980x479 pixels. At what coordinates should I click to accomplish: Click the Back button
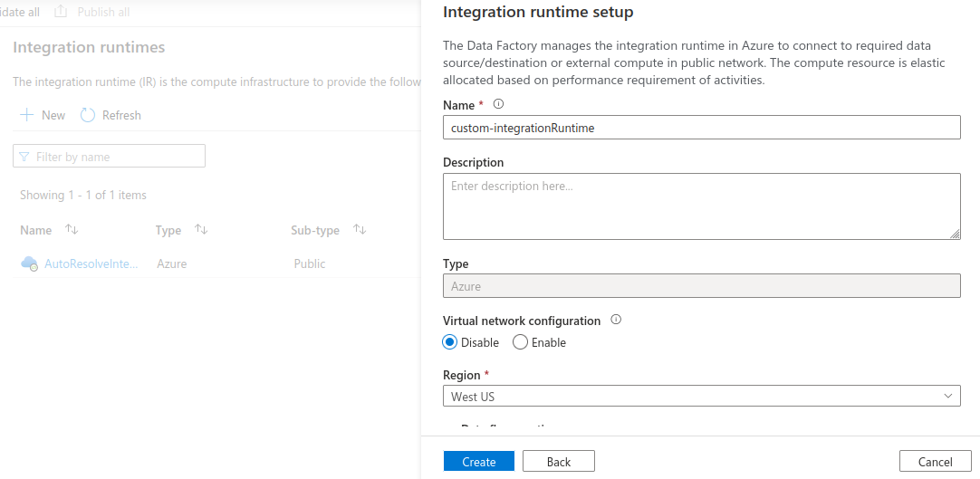pos(558,462)
